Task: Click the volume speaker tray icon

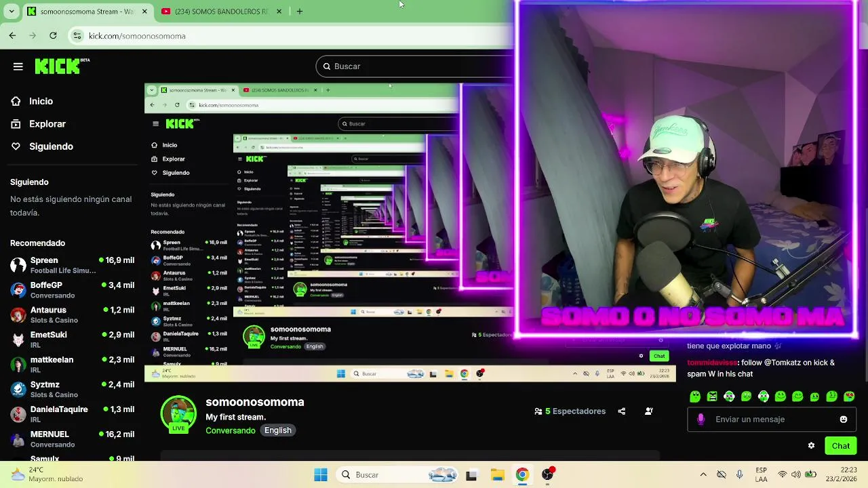Action: click(796, 474)
